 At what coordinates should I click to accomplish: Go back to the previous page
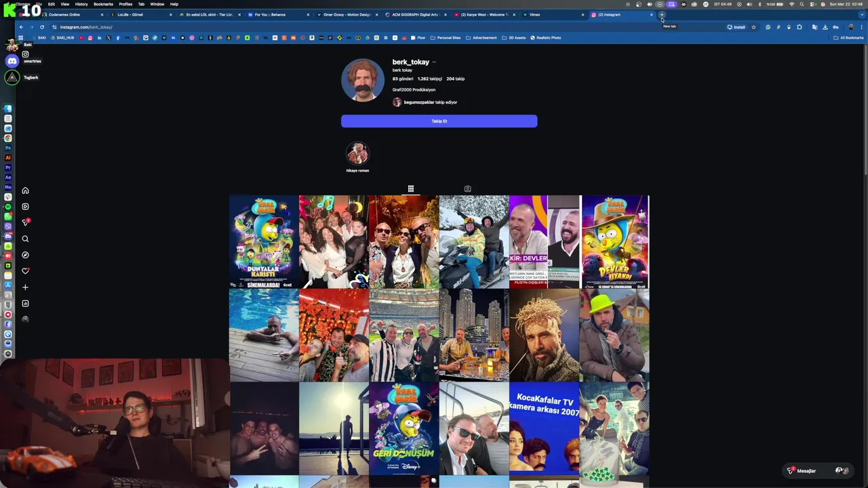click(21, 27)
